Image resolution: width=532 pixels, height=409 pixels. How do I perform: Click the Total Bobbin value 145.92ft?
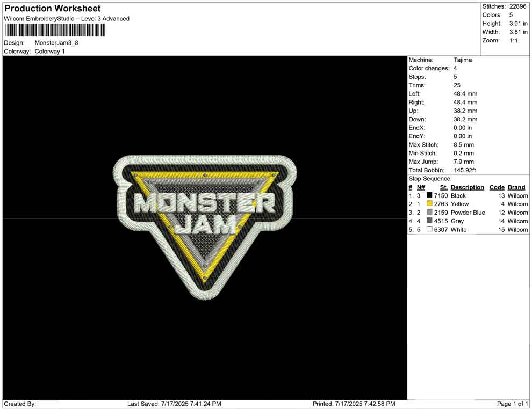point(464,170)
